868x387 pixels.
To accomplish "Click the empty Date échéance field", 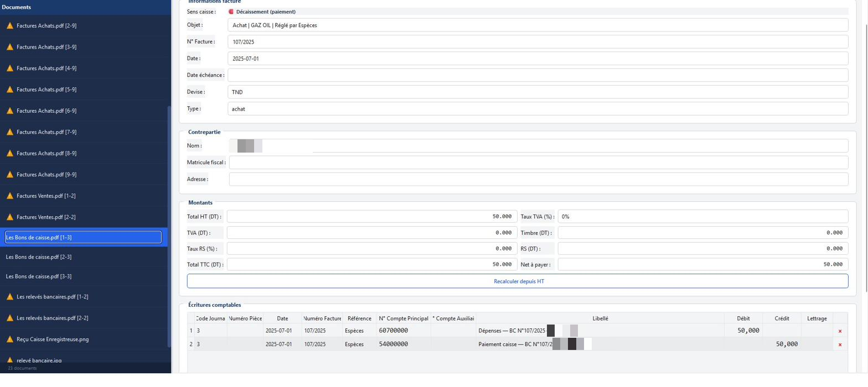I will pyautogui.click(x=538, y=75).
